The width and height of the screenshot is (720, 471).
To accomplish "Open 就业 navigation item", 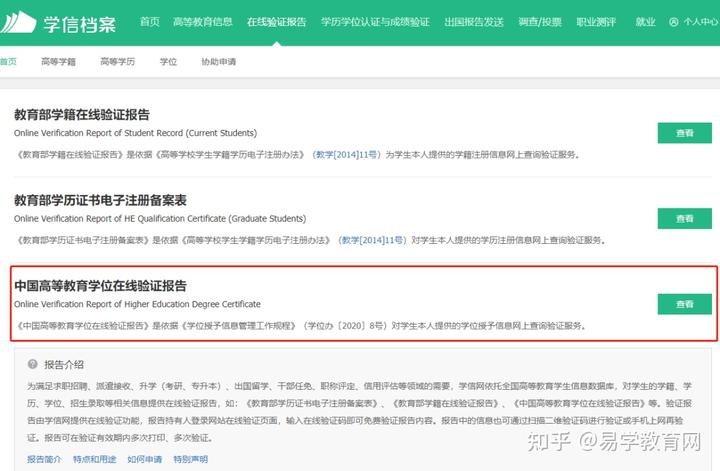I will [645, 22].
